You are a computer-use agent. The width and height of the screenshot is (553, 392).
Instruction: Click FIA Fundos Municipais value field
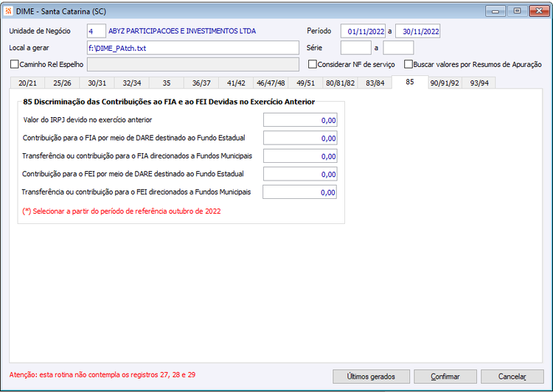pyautogui.click(x=300, y=155)
